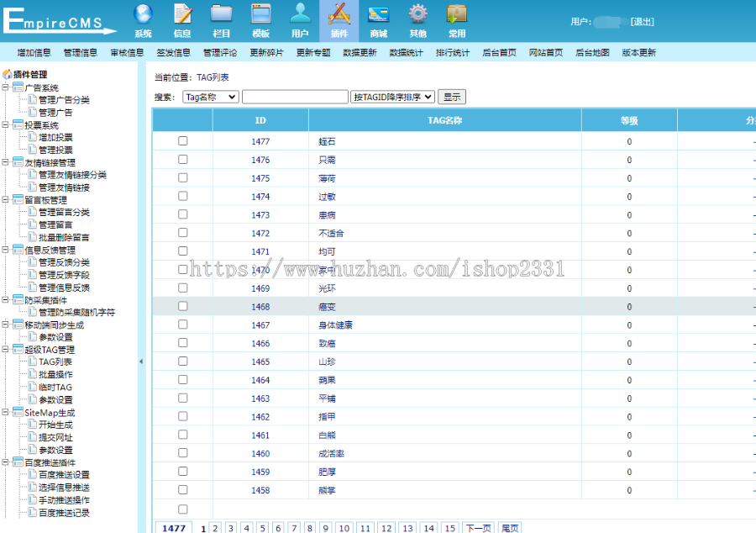This screenshot has width=756, height=533.
Task: Click the 百度推送插件 folder icon
Action: (18, 462)
